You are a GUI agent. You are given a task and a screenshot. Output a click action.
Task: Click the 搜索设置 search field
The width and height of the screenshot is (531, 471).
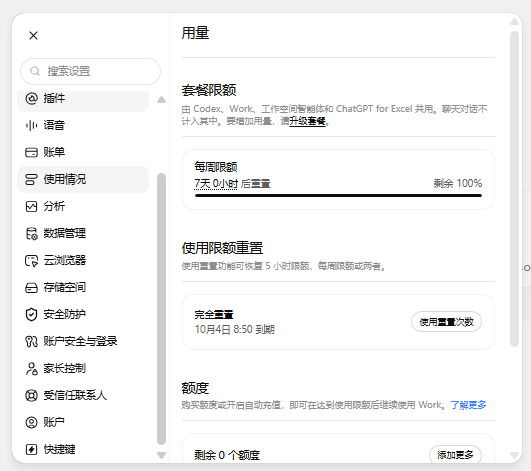pos(90,71)
